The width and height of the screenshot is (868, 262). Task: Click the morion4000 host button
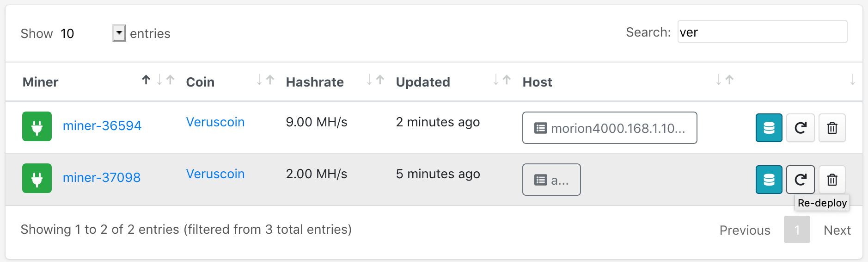coord(610,128)
